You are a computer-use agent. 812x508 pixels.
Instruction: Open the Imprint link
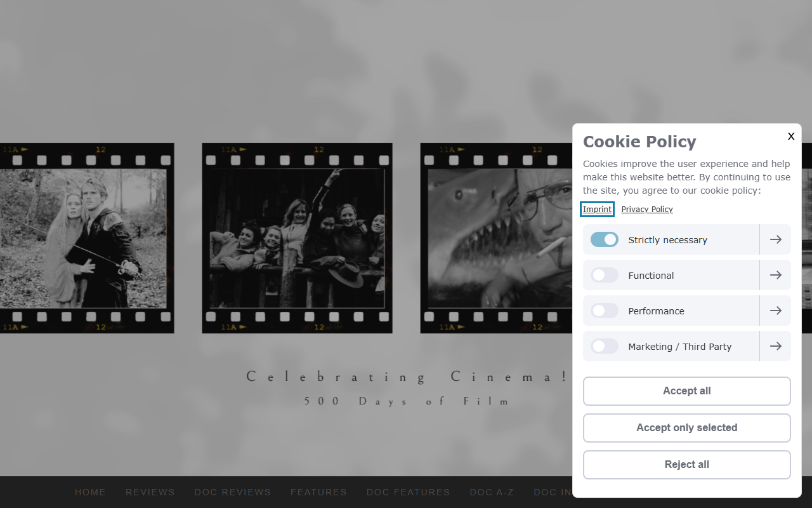(597, 209)
